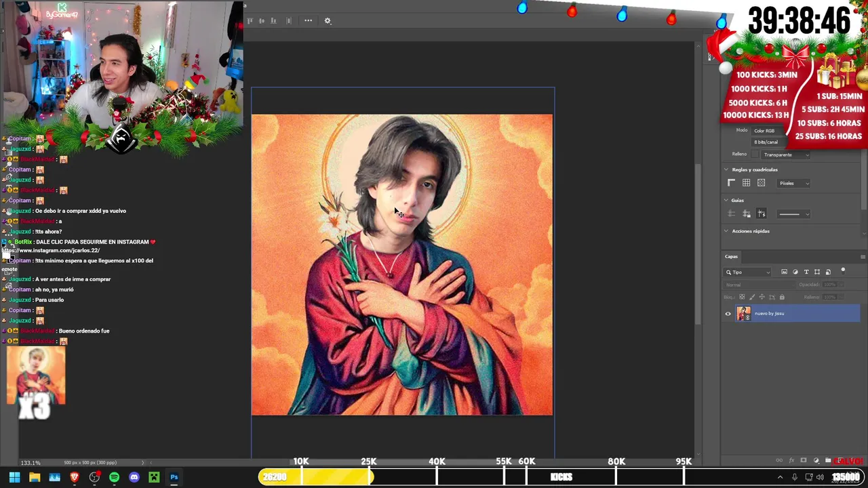
Task: Click the document size status text
Action: [90, 463]
